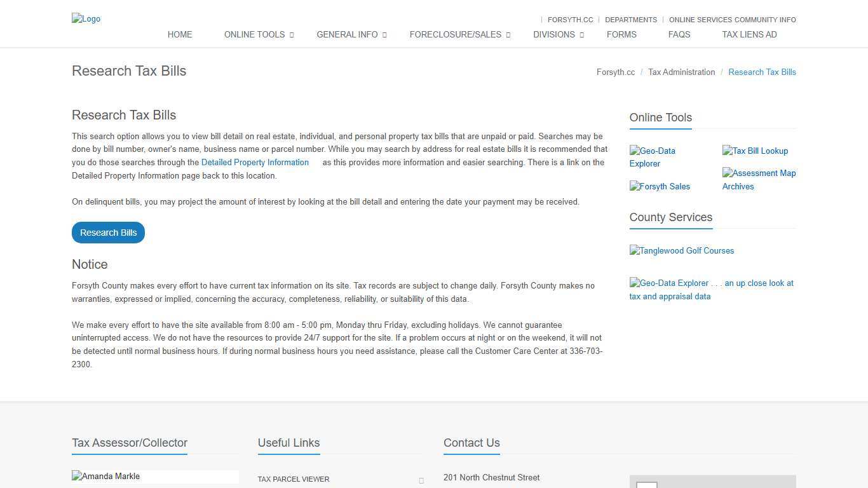Screen dimensions: 868x488
Task: Open the Geo-Data Explorer tool image
Action: pos(653,157)
